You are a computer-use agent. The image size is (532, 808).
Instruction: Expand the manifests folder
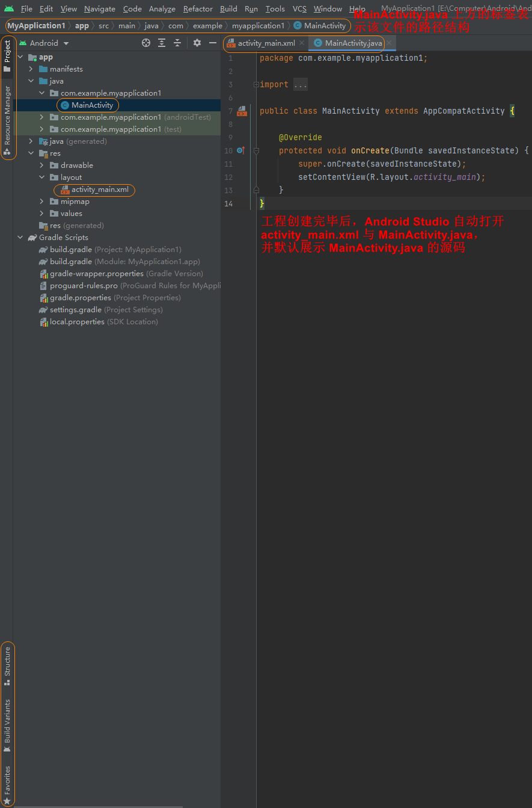[31, 69]
